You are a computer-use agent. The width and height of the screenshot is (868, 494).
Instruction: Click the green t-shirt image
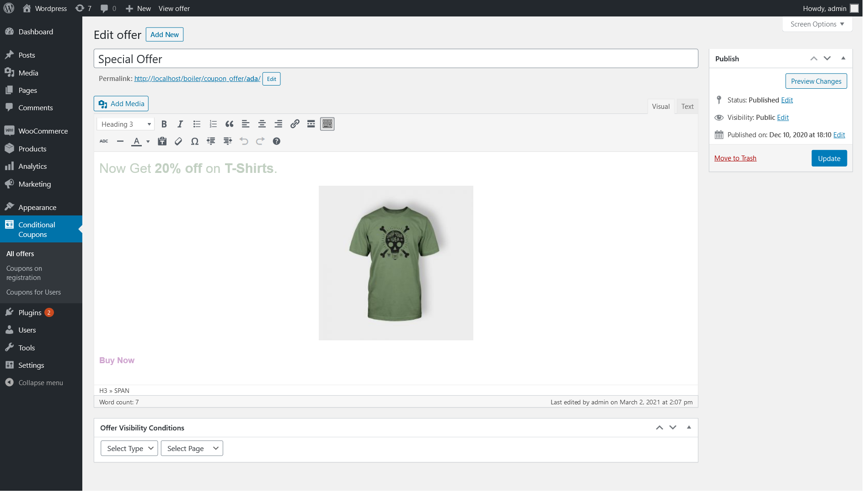click(x=396, y=263)
